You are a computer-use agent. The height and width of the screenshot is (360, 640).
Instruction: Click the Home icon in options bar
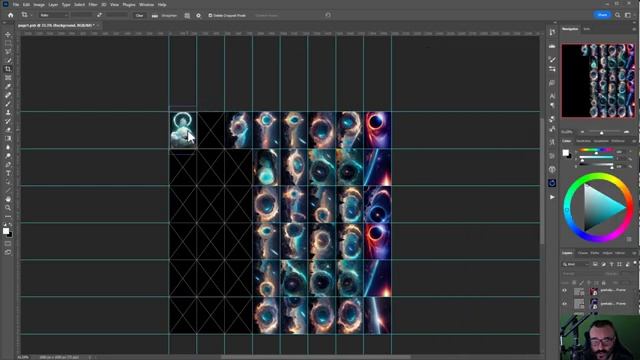[x=11, y=15]
